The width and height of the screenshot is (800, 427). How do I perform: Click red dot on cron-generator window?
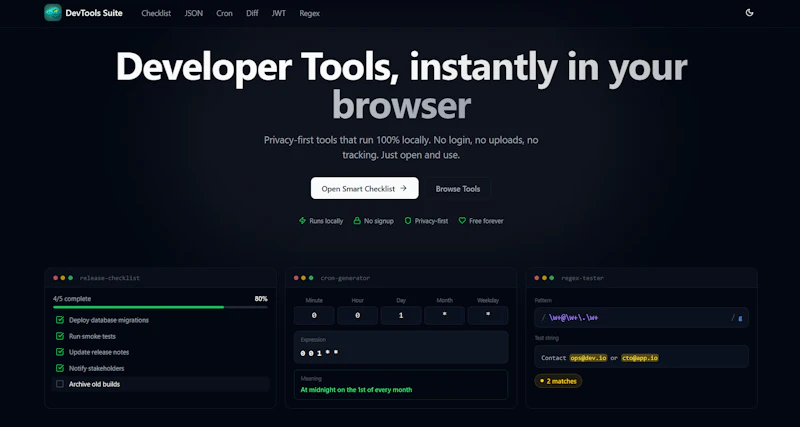coord(296,278)
